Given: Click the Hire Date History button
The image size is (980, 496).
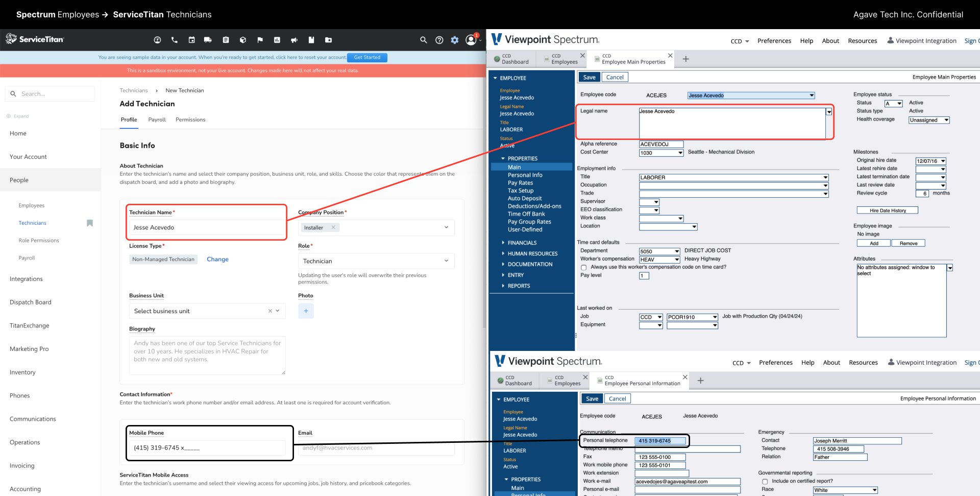Looking at the screenshot, I should 887,210.
